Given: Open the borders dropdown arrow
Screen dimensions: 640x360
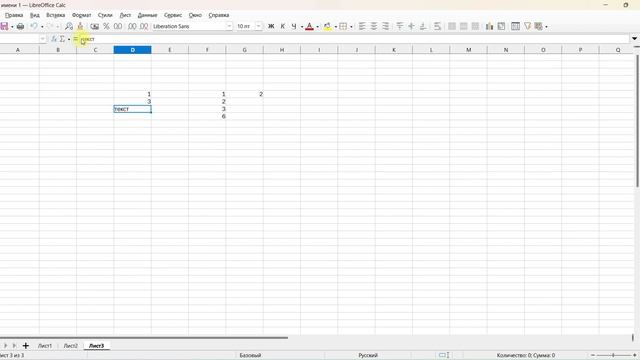Looking at the screenshot, I should point(351,27).
